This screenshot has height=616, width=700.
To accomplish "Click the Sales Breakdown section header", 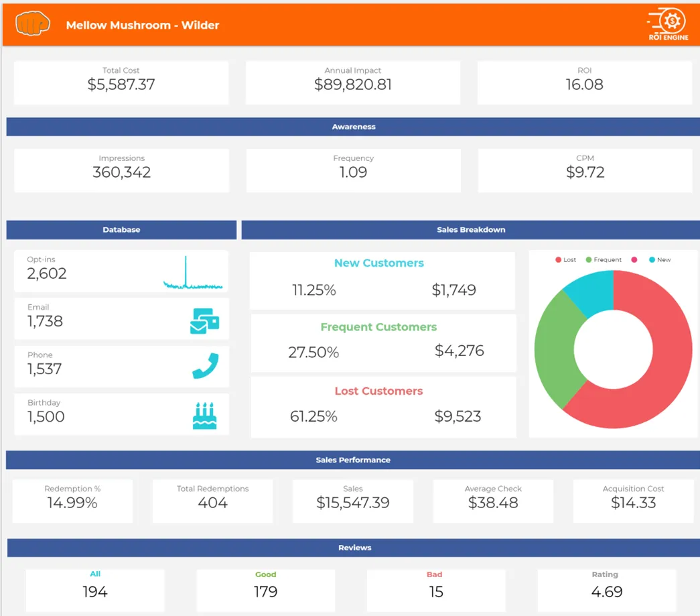I will (x=470, y=230).
